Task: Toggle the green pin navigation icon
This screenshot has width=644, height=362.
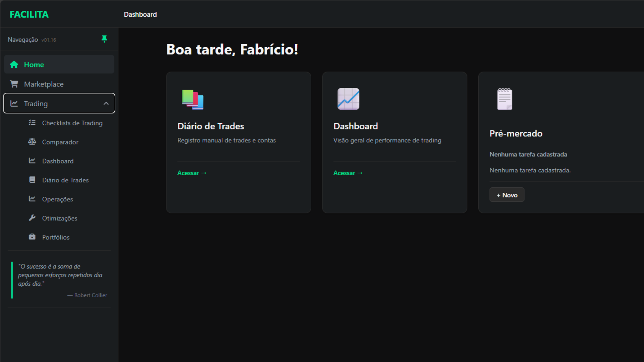Action: click(104, 39)
